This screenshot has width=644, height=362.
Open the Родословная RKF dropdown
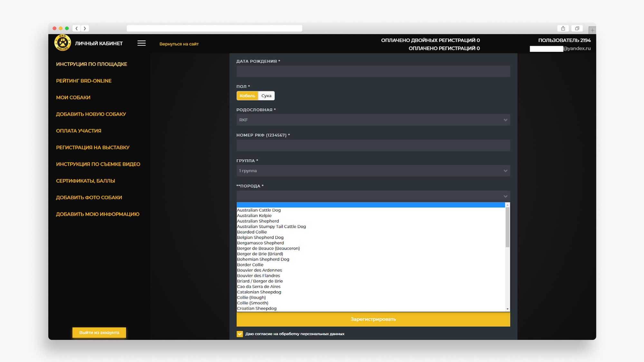point(373,120)
